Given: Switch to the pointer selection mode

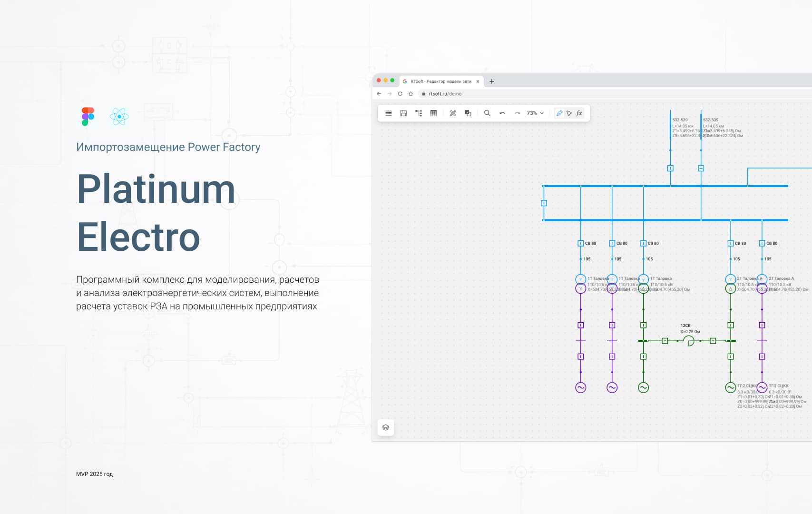Looking at the screenshot, I should (569, 113).
